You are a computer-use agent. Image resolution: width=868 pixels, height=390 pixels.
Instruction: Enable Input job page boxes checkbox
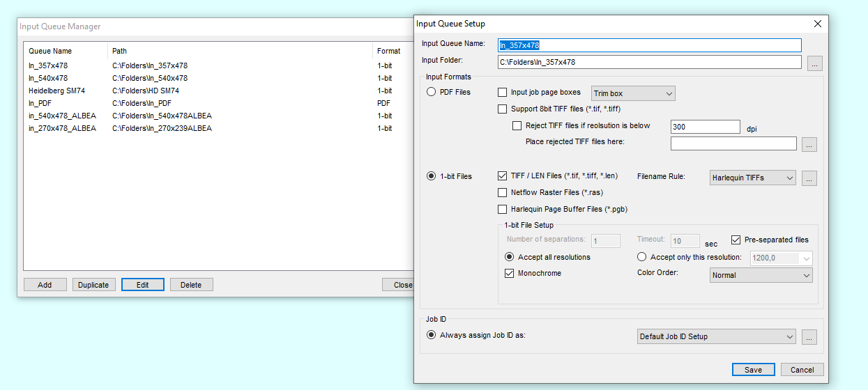(503, 93)
